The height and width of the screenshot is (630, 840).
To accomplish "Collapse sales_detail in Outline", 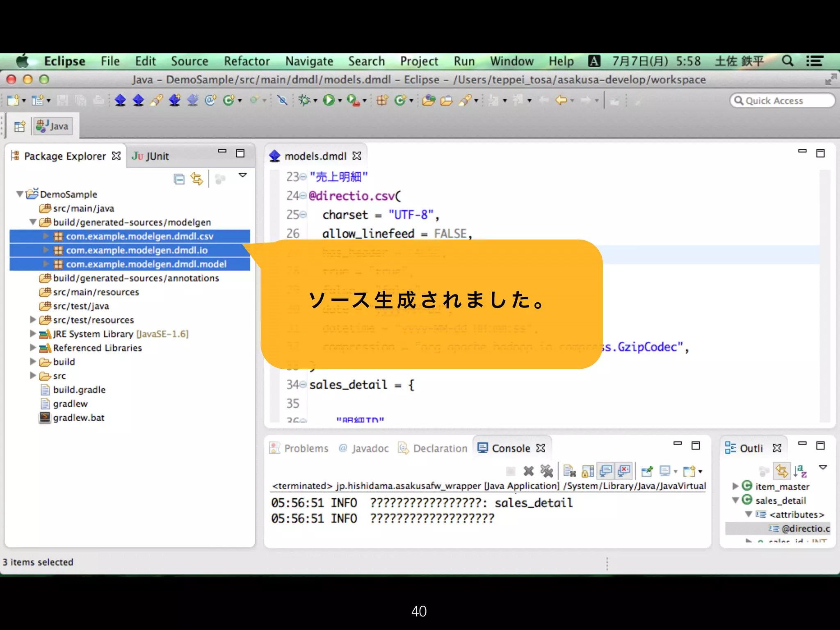I will [x=735, y=500].
